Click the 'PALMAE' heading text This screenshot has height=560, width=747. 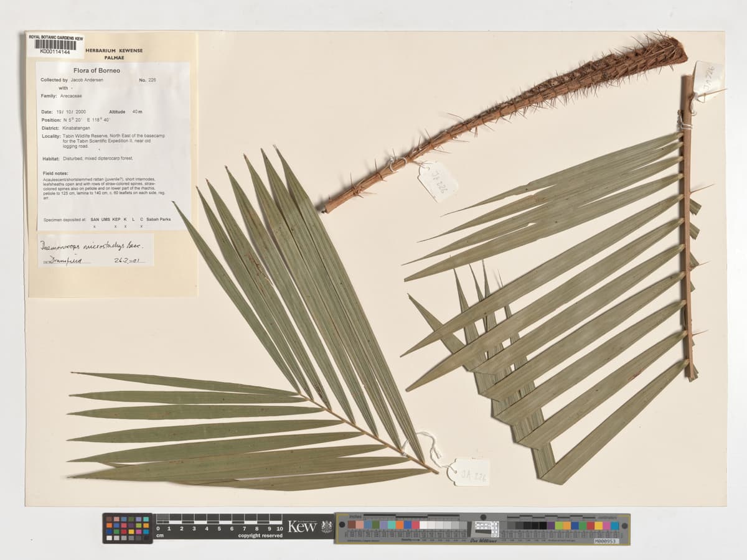[x=114, y=57]
